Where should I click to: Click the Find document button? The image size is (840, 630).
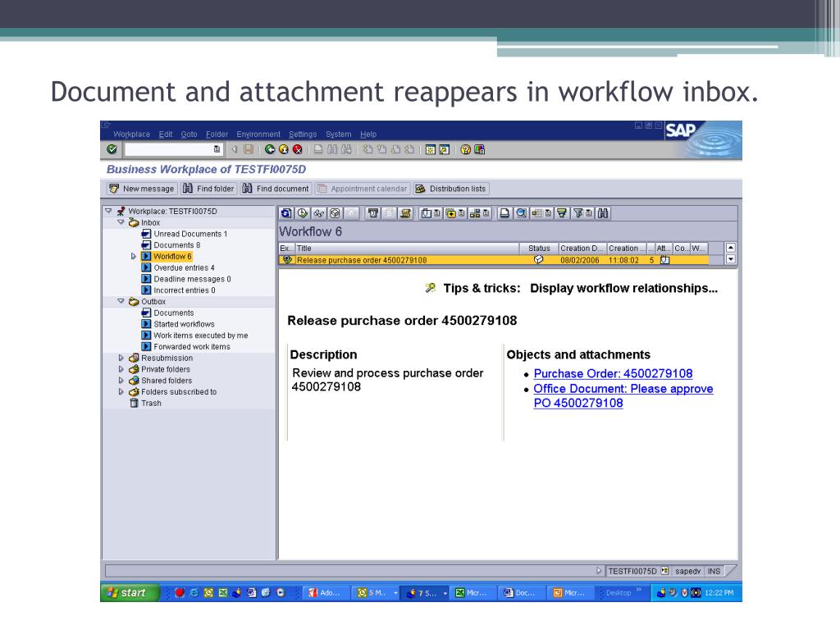click(276, 189)
